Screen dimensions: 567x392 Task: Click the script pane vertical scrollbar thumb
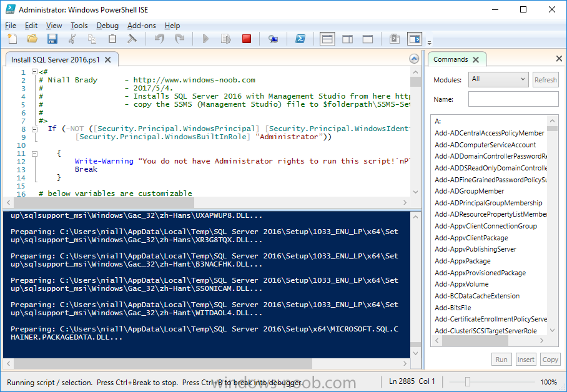point(415,82)
